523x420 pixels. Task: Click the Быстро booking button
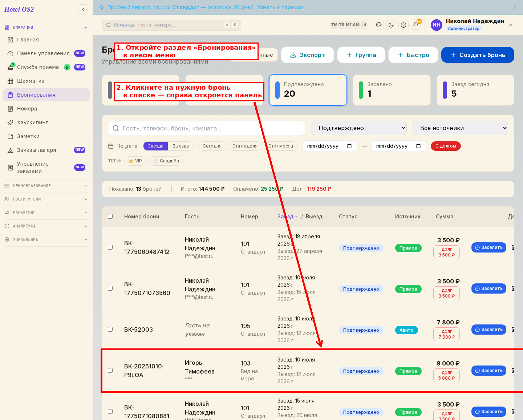coord(413,55)
